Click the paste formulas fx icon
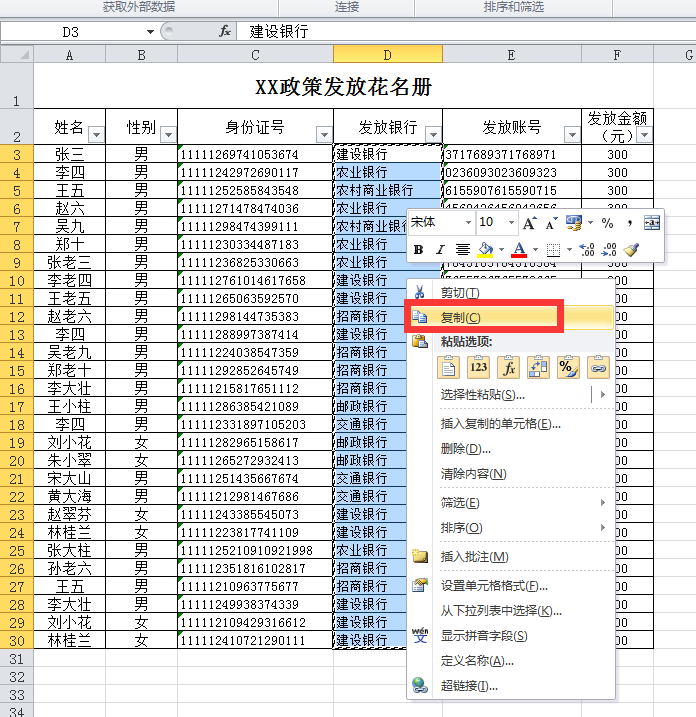 pos(509,367)
